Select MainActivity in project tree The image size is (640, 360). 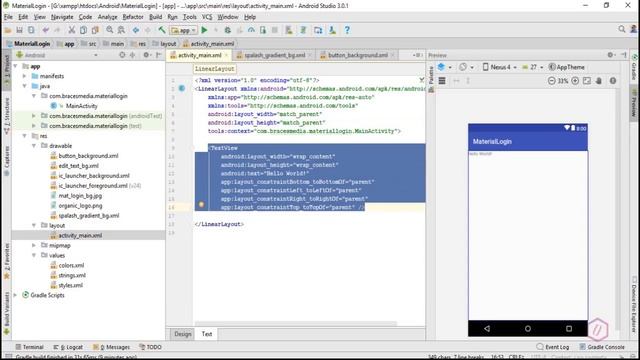[82, 106]
